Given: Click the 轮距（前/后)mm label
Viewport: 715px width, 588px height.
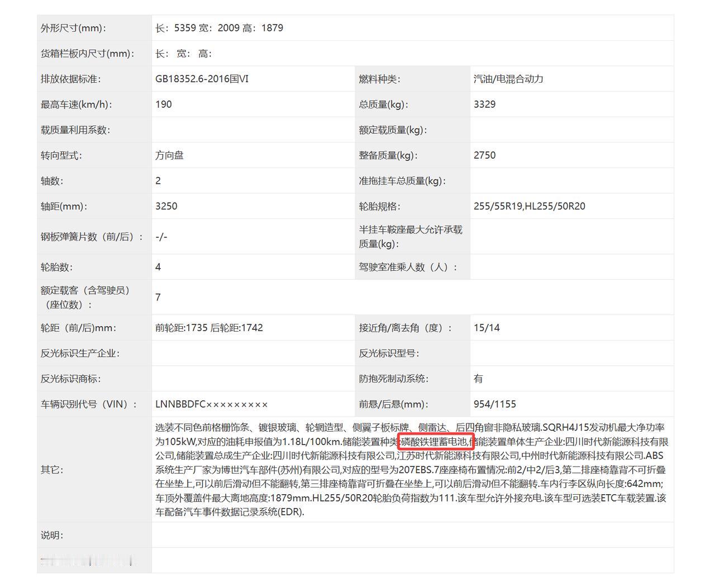Looking at the screenshot, I should [x=78, y=328].
